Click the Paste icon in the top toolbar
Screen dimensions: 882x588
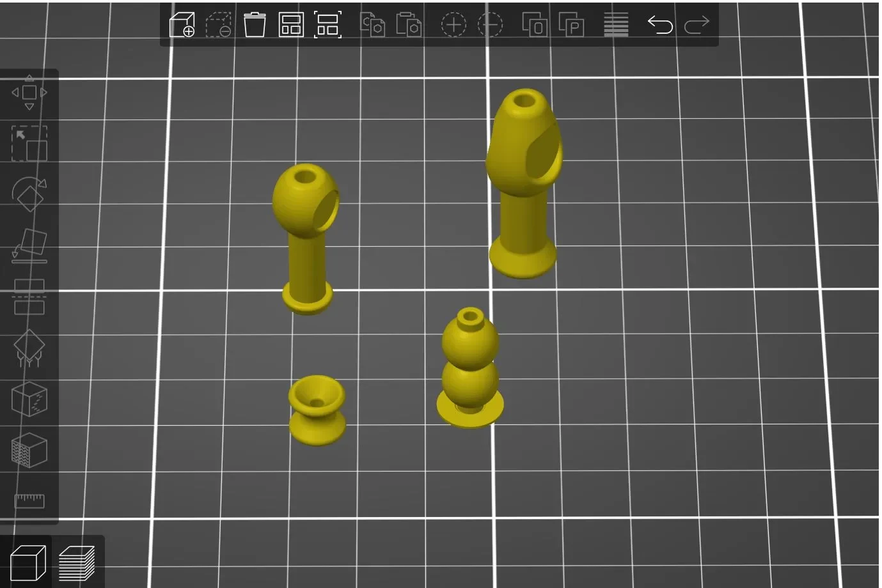coord(409,25)
